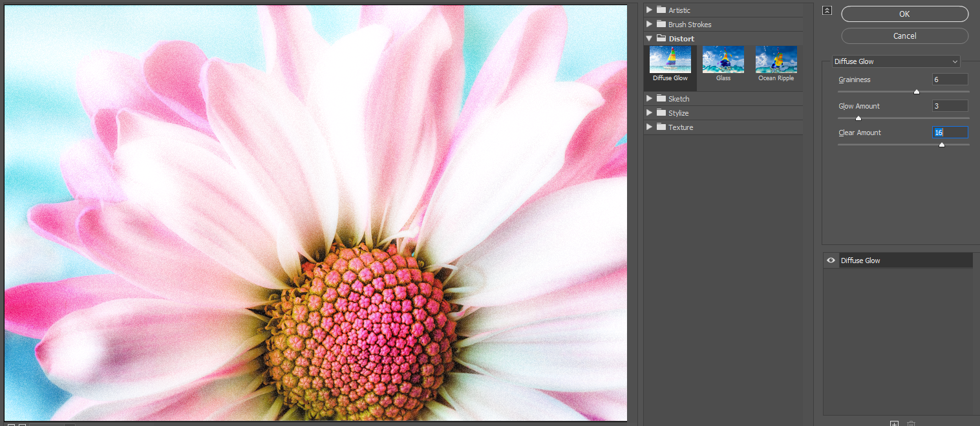Click the Brush Strokes category label
The image size is (980, 426).
[690, 25]
